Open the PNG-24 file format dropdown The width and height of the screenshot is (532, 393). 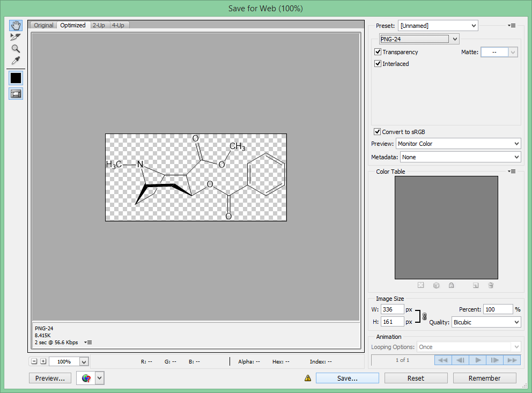(419, 39)
